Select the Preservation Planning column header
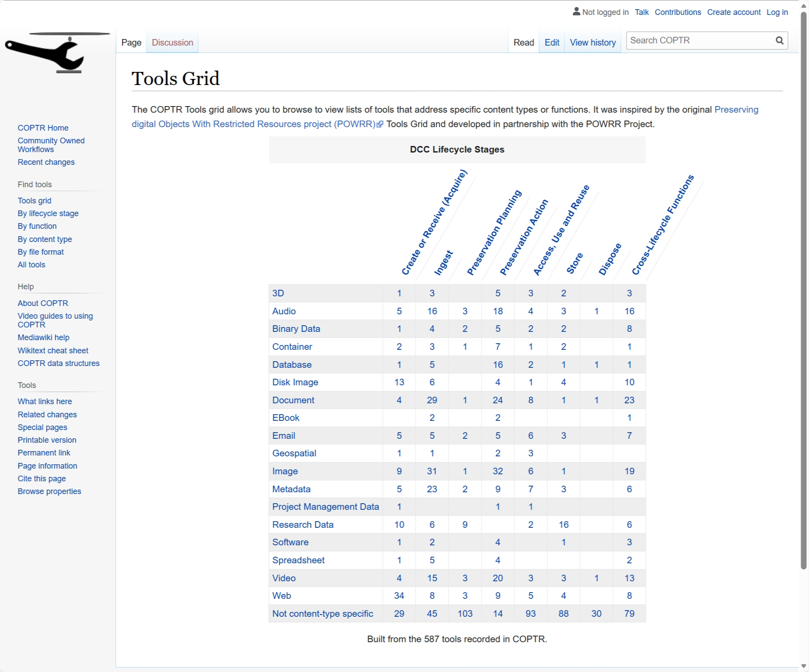The image size is (809, 672). coord(494,232)
